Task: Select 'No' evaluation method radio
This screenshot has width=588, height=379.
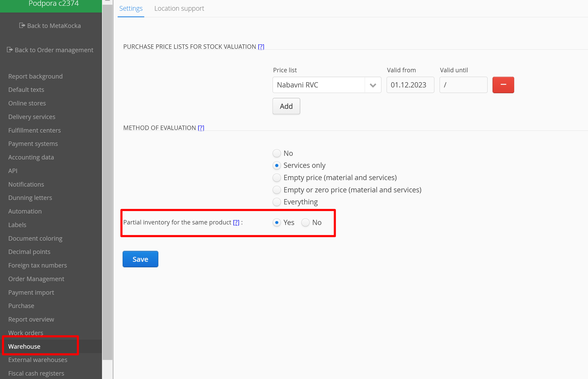Action: coord(277,153)
